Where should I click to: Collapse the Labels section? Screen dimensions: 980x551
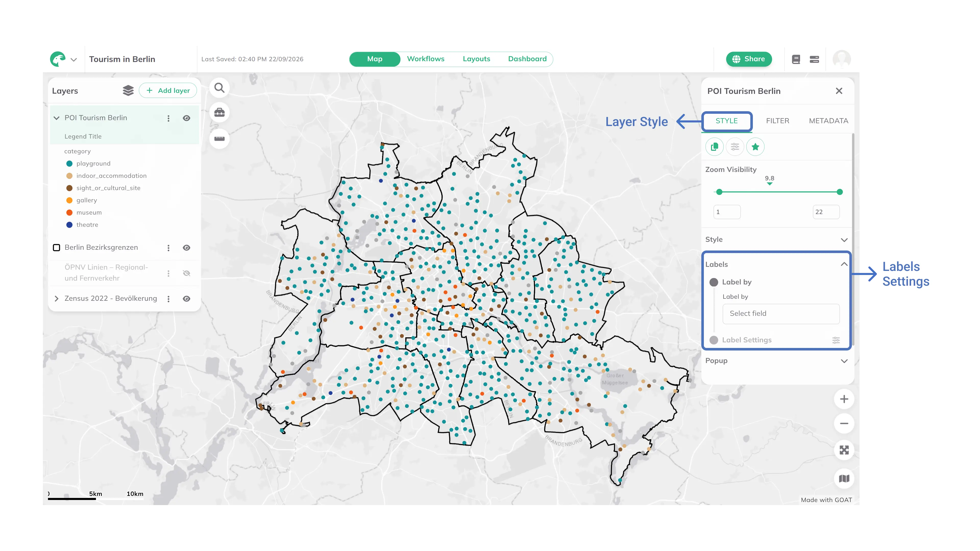pyautogui.click(x=844, y=264)
